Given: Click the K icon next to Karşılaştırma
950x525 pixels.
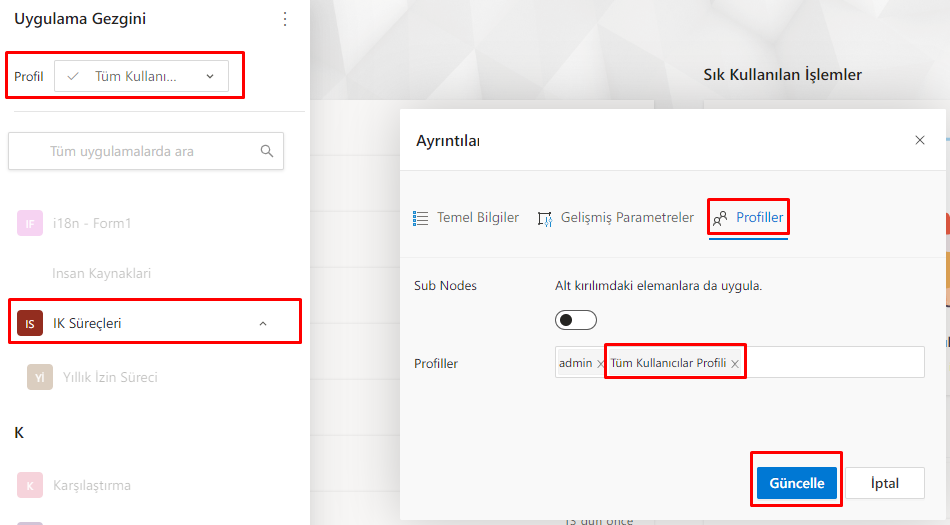Looking at the screenshot, I should tap(30, 486).
